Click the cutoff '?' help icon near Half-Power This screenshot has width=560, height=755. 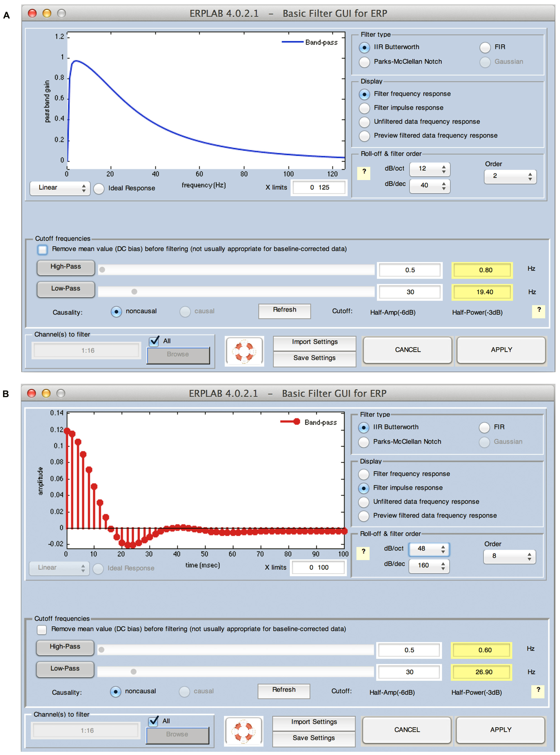539,312
